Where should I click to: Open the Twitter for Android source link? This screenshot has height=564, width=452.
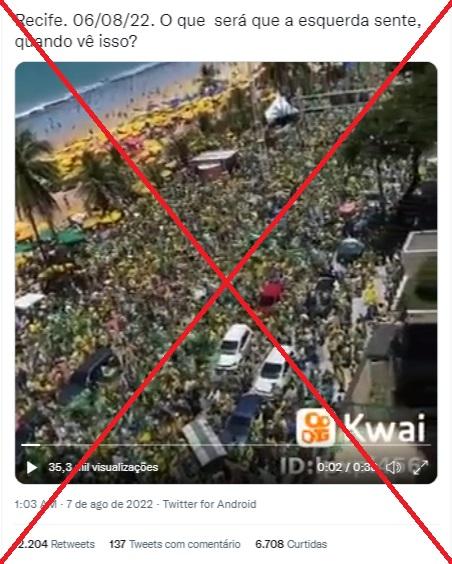(x=209, y=504)
